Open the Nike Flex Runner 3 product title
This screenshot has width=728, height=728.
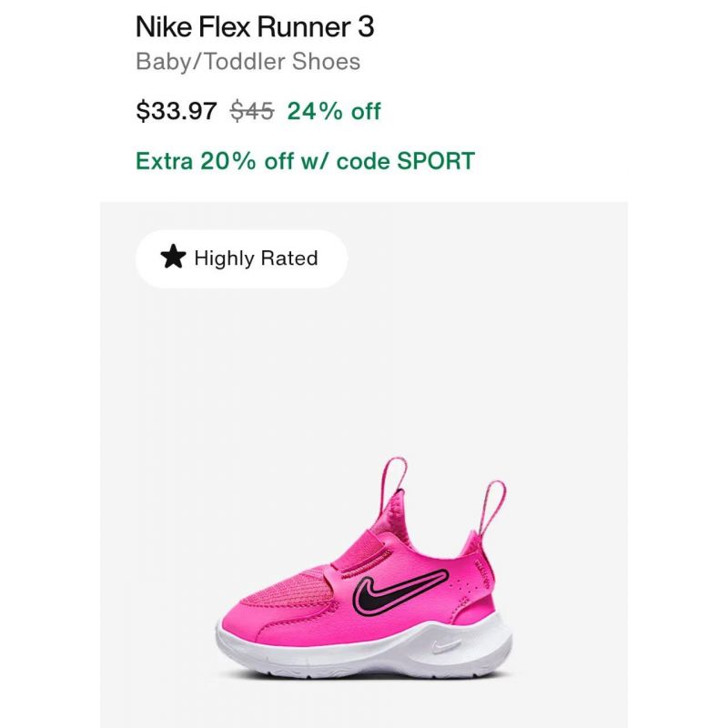point(255,27)
